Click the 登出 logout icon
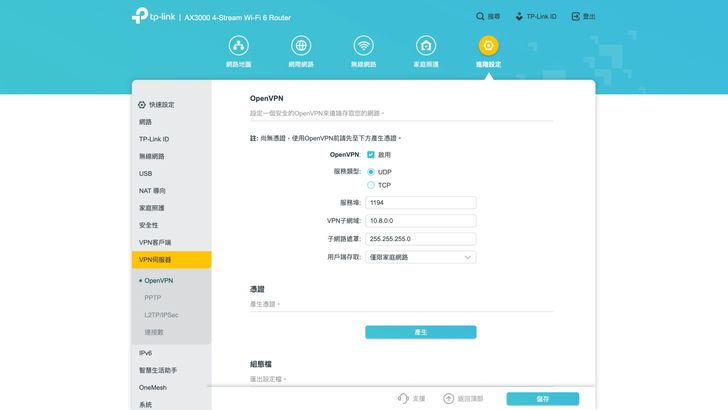Viewport: 728px width, 410px height. coord(575,17)
